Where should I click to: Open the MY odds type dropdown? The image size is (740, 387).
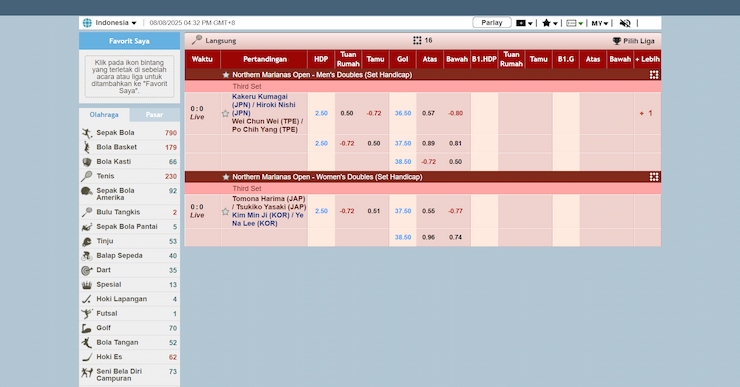(x=600, y=23)
